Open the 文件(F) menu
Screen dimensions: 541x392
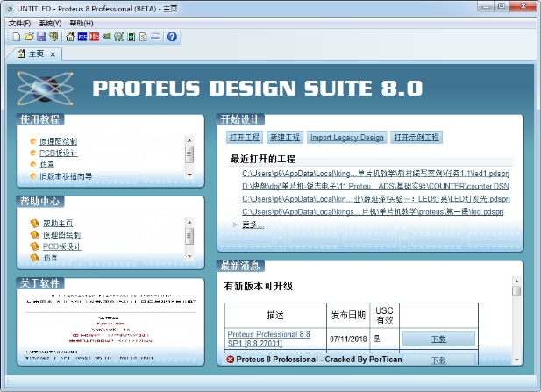click(x=19, y=23)
